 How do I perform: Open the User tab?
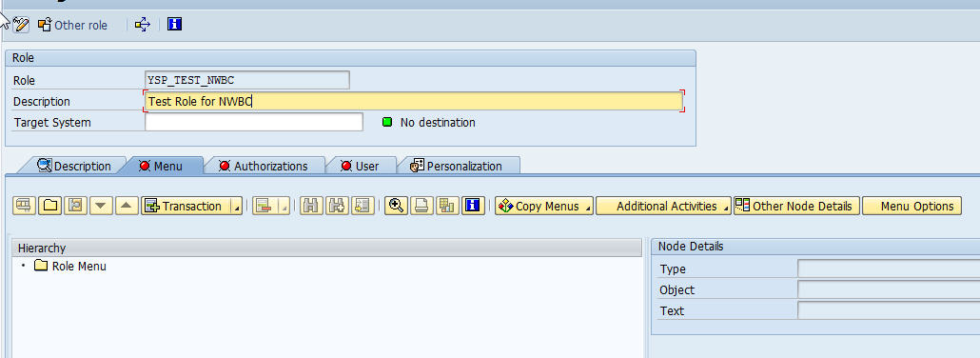point(361,166)
